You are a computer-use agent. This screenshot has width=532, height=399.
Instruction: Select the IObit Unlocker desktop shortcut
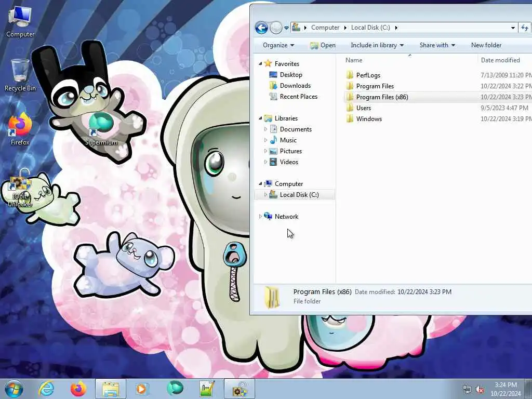click(20, 188)
